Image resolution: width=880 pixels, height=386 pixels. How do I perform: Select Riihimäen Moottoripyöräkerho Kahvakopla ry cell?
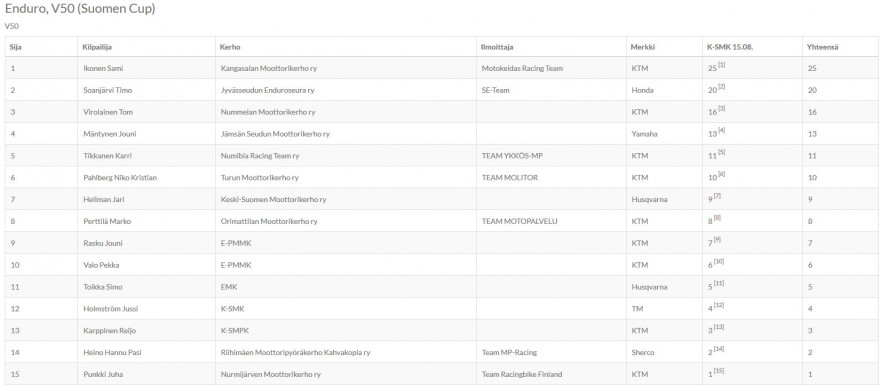(295, 352)
